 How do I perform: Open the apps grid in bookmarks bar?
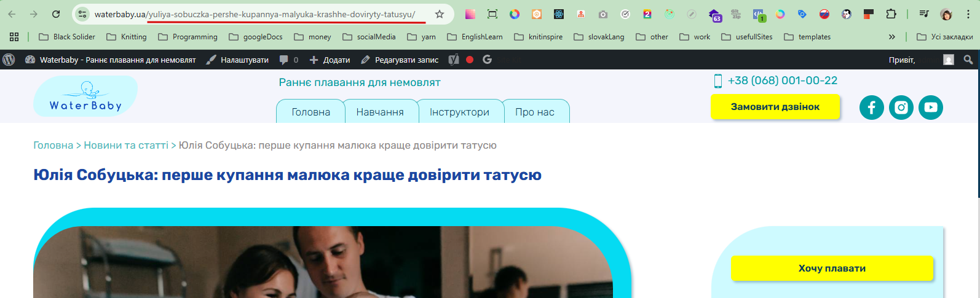(14, 37)
